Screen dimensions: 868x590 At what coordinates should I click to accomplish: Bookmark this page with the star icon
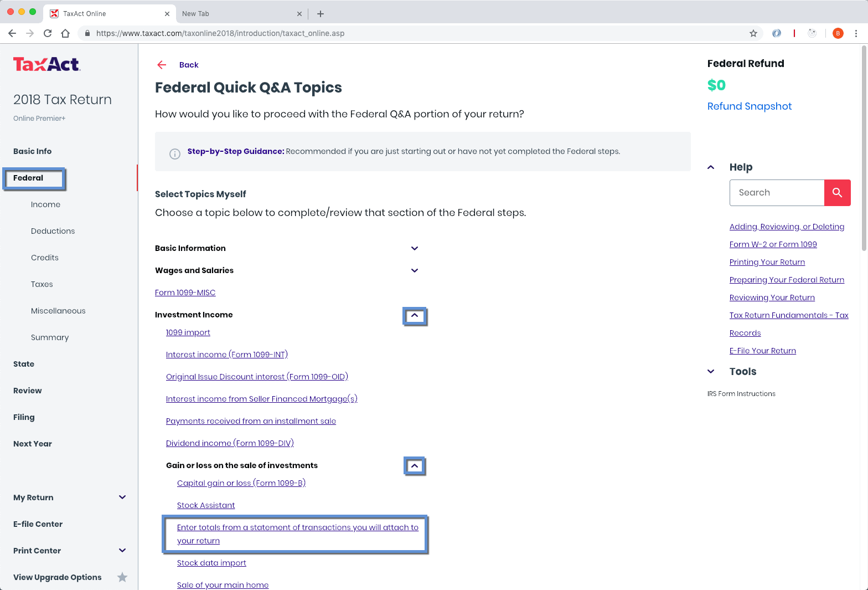753,33
